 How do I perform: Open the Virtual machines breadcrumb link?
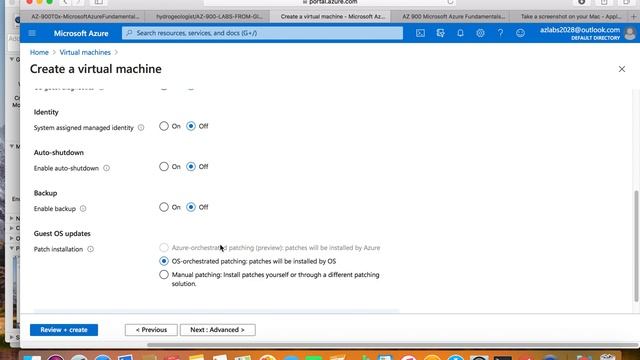pyautogui.click(x=85, y=52)
